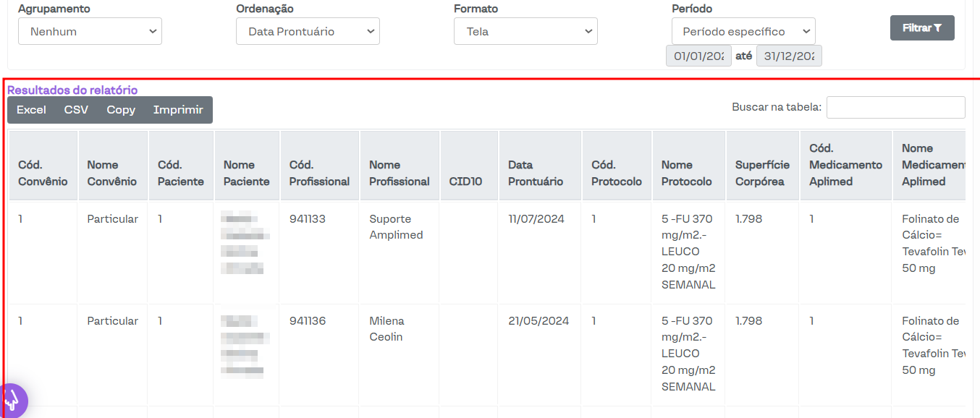The width and height of the screenshot is (980, 418).
Task: Print the report with Imprimir
Action: (178, 110)
